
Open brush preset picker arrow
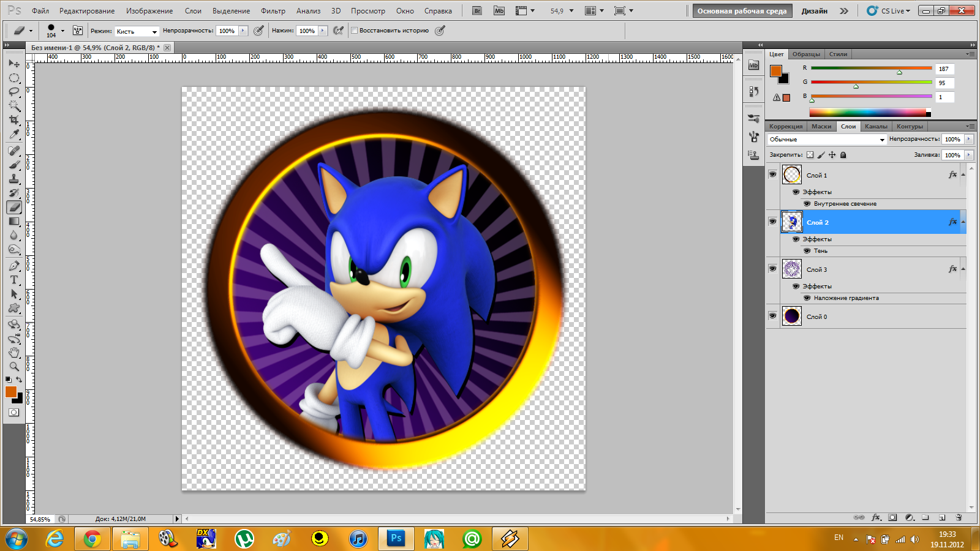pos(62,31)
